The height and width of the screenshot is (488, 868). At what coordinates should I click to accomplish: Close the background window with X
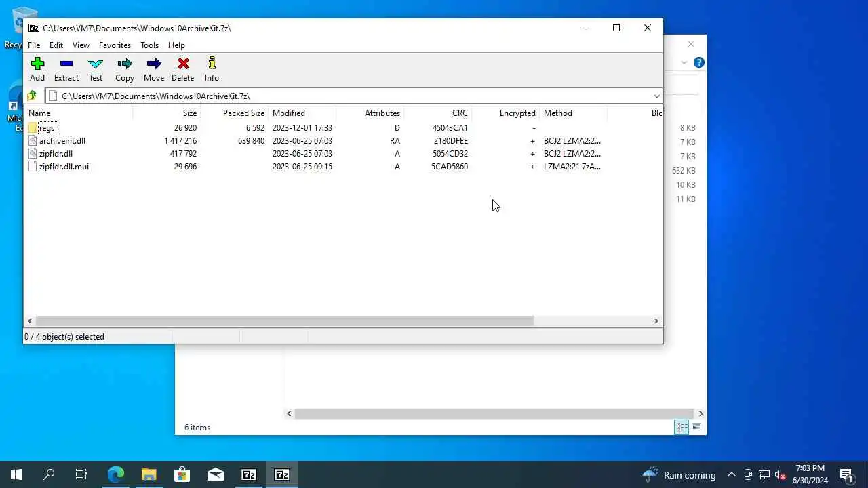point(691,44)
